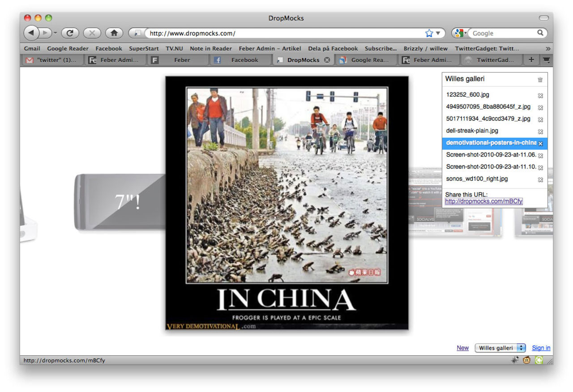Viewport: 573px width, 392px height.
Task: Click the 7" Dell Streak thumbnail image
Action: tap(120, 202)
